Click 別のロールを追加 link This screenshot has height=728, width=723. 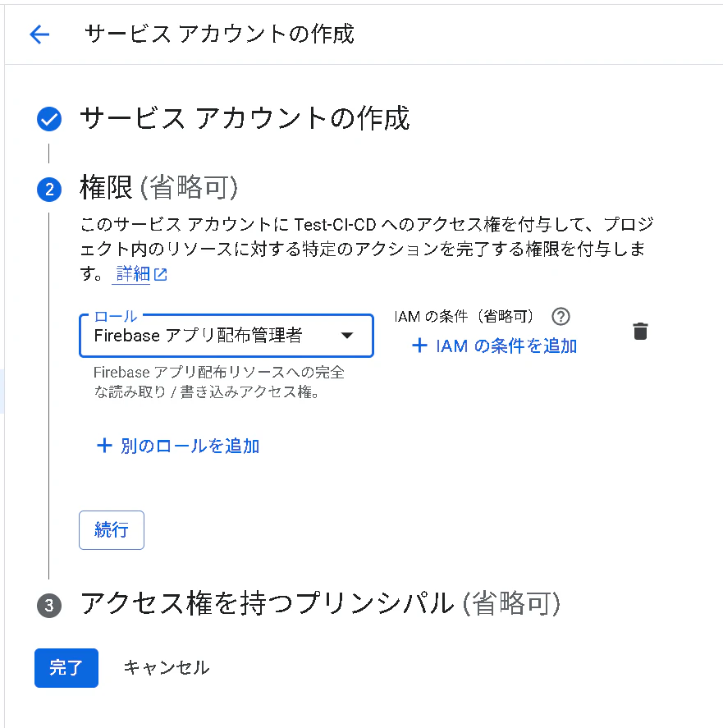190,446
